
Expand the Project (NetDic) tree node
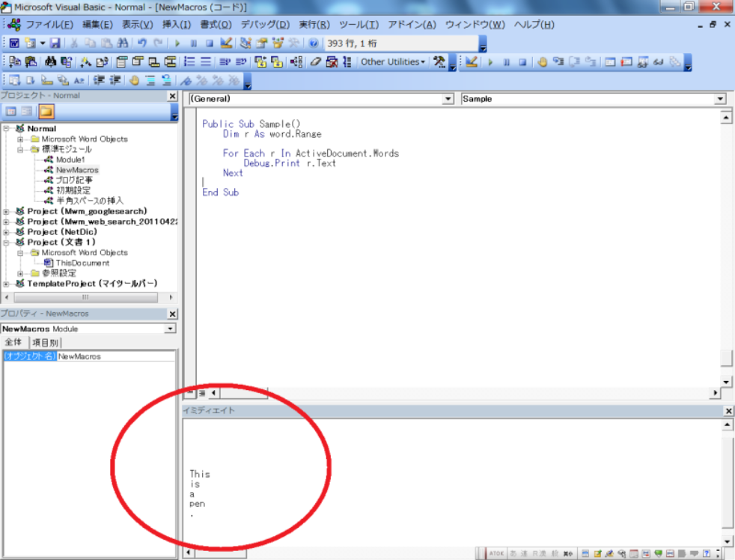7,232
